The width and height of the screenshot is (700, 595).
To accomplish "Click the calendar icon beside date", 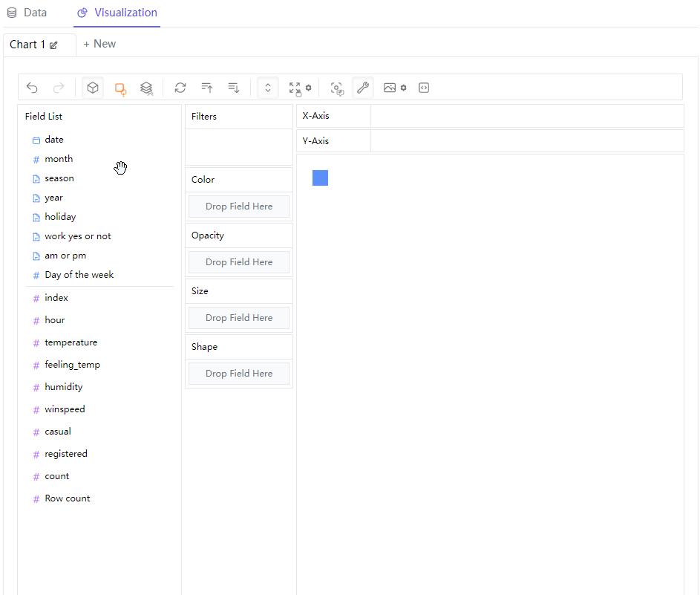I will pos(36,140).
